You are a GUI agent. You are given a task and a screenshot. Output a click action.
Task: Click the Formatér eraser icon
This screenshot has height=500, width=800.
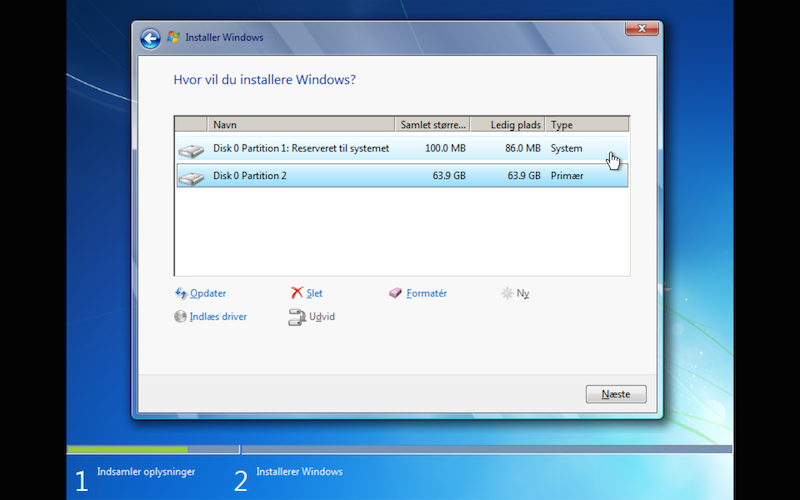point(395,293)
